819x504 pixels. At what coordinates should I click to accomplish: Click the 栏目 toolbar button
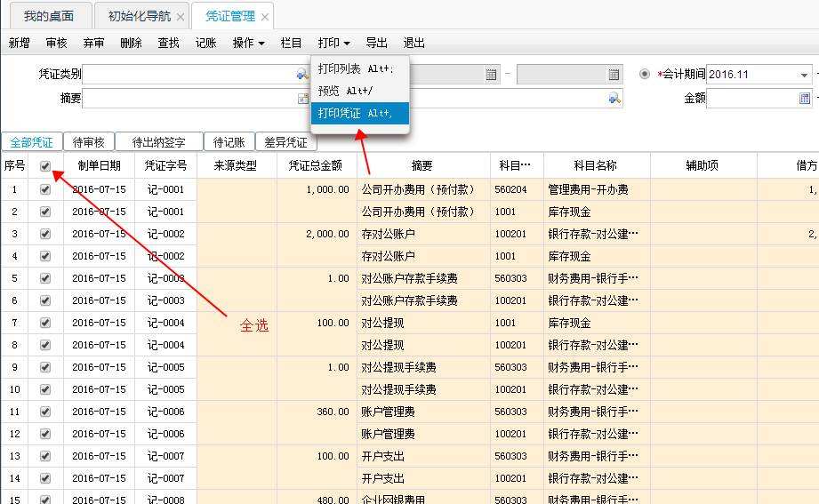pos(291,43)
